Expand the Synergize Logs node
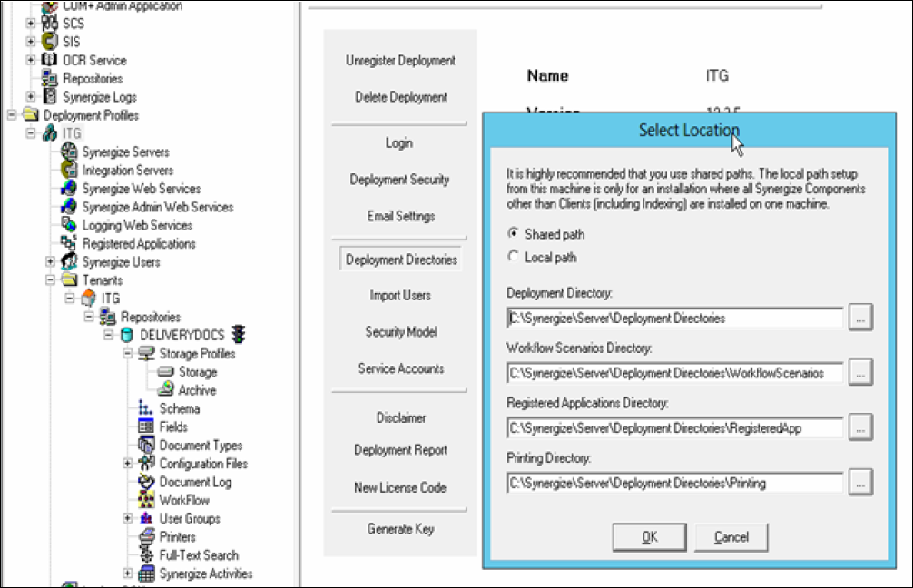 pos(31,96)
